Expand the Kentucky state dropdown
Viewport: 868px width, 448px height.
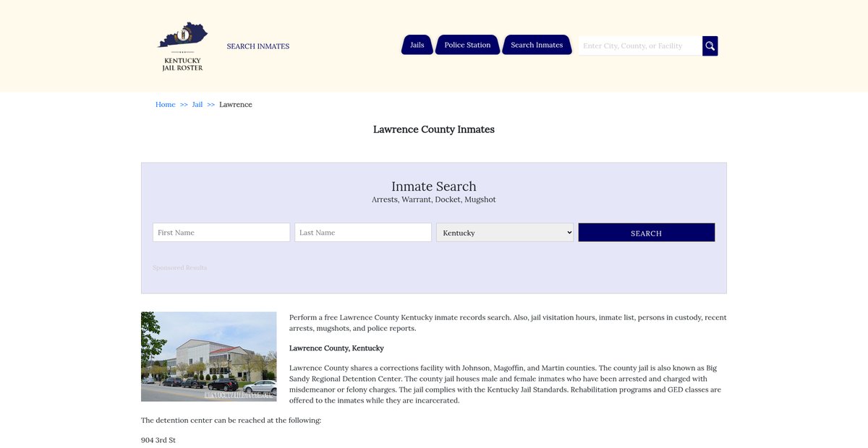pos(504,233)
